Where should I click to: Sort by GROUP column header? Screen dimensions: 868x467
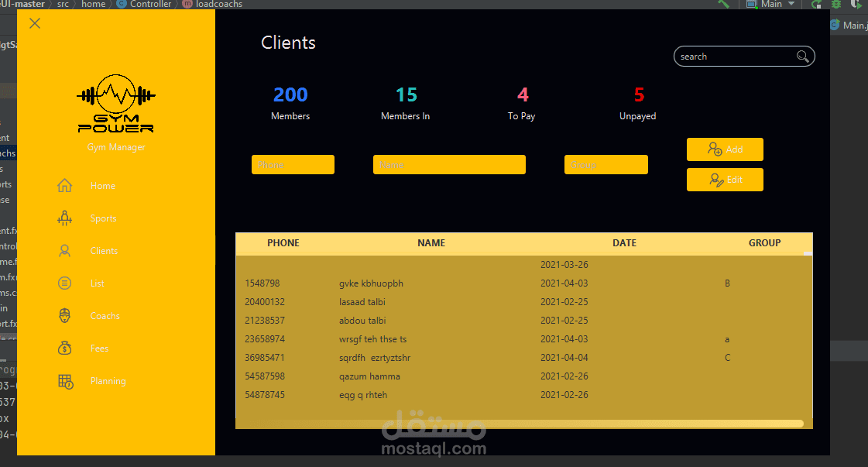pos(764,242)
